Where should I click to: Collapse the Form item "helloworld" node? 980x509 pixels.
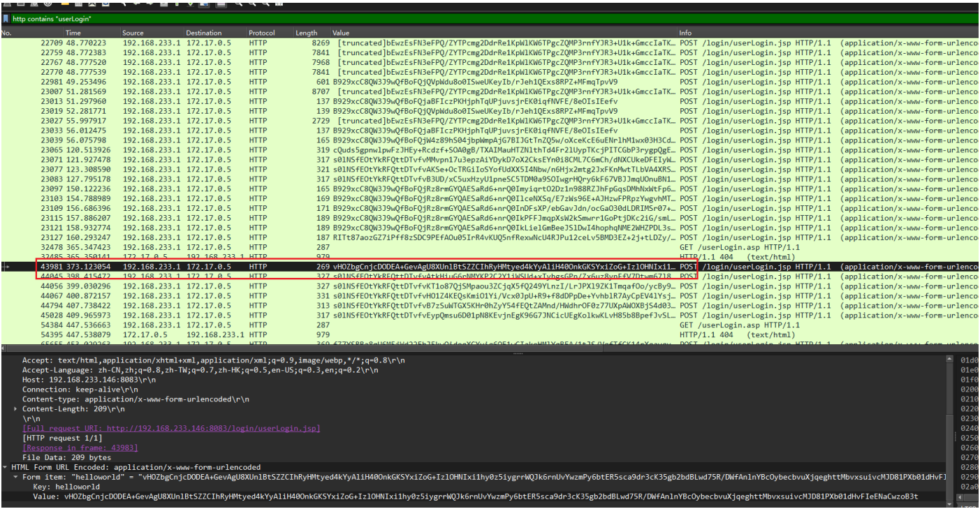pyautogui.click(x=16, y=477)
